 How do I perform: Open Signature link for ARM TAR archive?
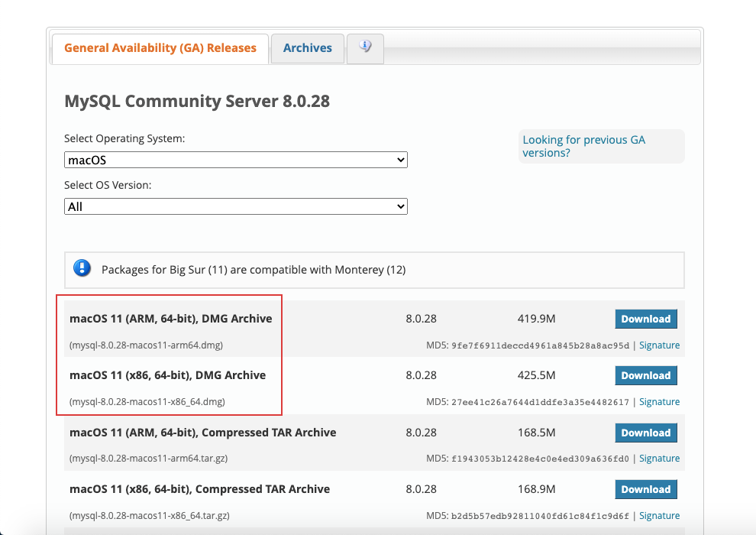(659, 459)
